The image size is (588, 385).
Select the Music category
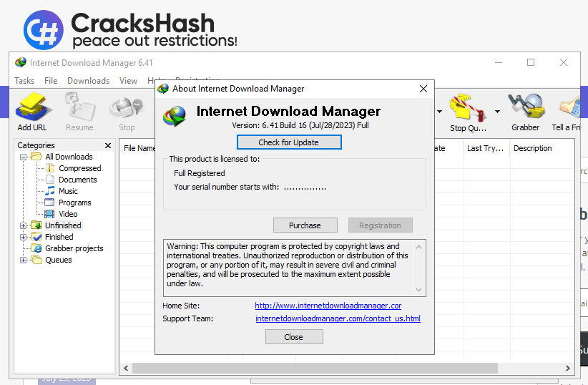pyautogui.click(x=68, y=191)
